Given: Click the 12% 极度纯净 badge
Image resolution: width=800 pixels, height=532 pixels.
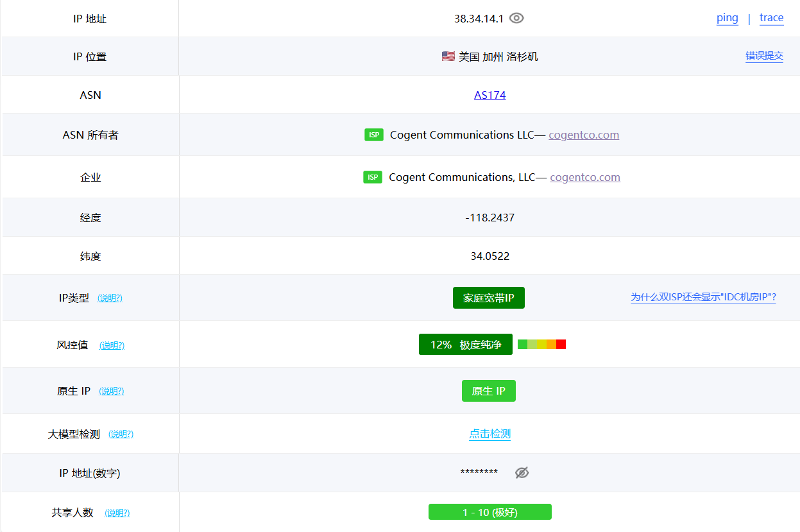Looking at the screenshot, I should pyautogui.click(x=465, y=345).
